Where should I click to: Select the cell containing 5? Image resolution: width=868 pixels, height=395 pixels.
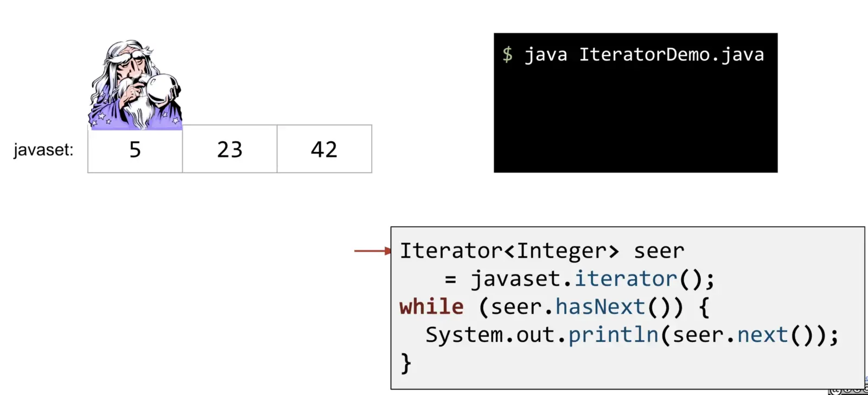click(135, 149)
